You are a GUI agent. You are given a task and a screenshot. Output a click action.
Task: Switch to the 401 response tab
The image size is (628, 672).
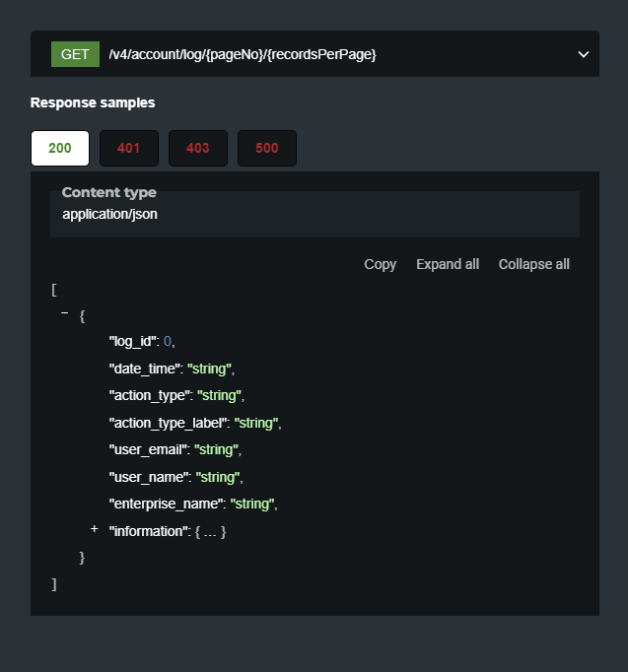(x=128, y=148)
